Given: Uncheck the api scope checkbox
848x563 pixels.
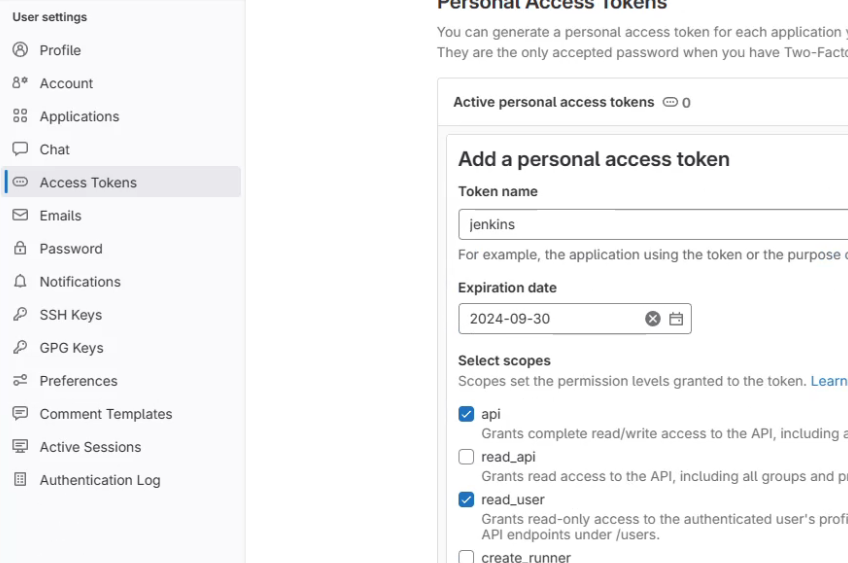Looking at the screenshot, I should coord(466,414).
